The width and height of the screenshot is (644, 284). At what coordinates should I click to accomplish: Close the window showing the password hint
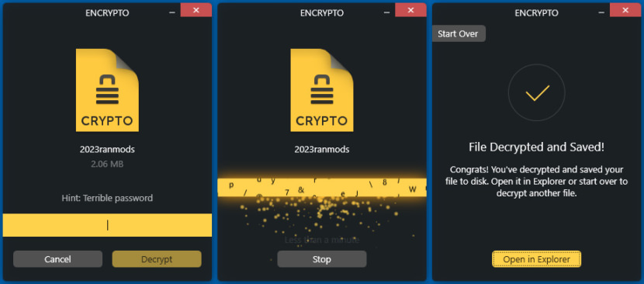[196, 10]
